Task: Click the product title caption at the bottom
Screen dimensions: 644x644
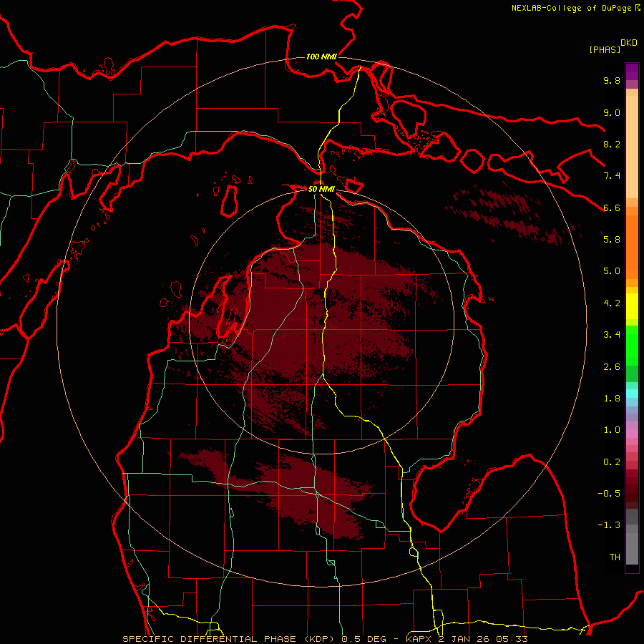Action: (326, 639)
